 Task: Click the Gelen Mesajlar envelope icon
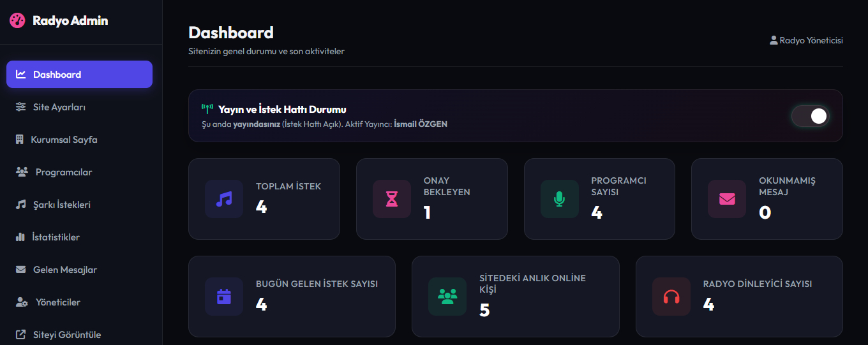pos(21,269)
